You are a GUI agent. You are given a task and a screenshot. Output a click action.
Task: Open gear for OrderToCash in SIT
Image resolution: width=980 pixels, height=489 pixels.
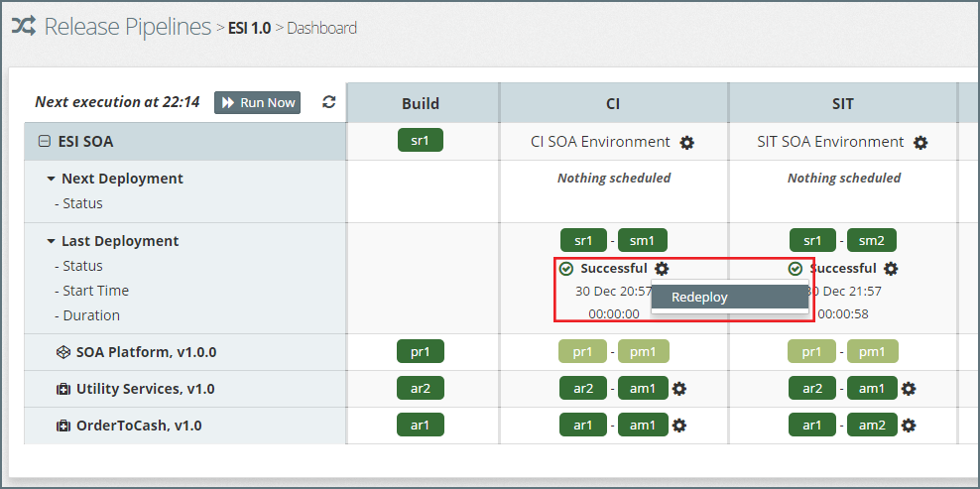(x=908, y=426)
